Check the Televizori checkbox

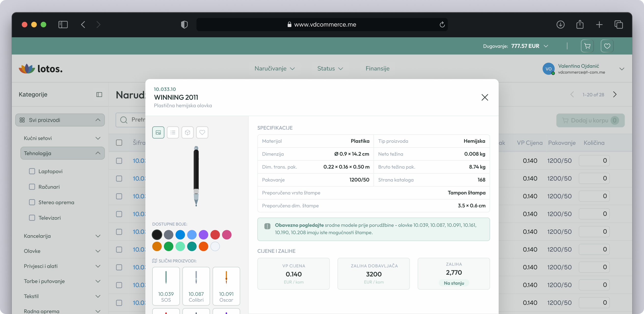pyautogui.click(x=32, y=218)
